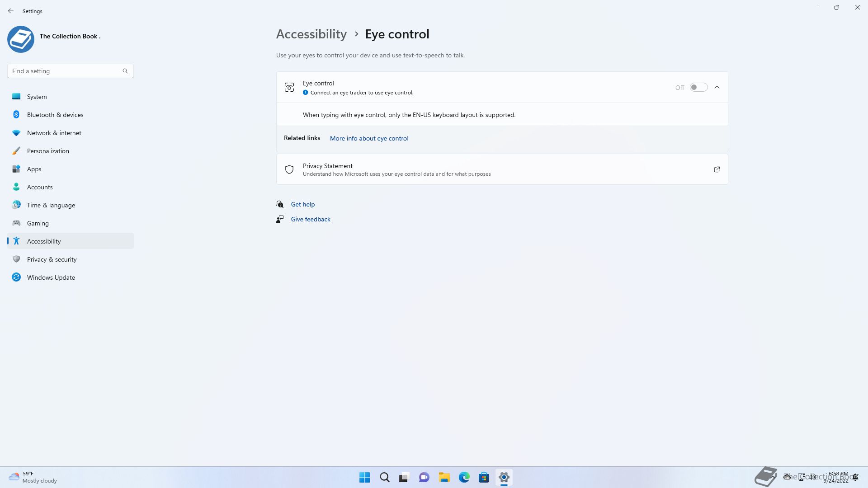Click the search magnifier icon in Find a setting

coord(125,71)
